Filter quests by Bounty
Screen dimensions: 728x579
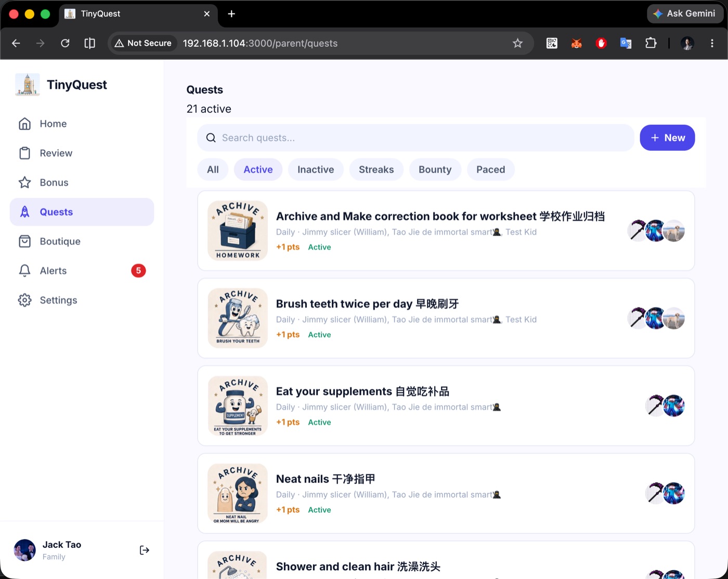point(435,169)
